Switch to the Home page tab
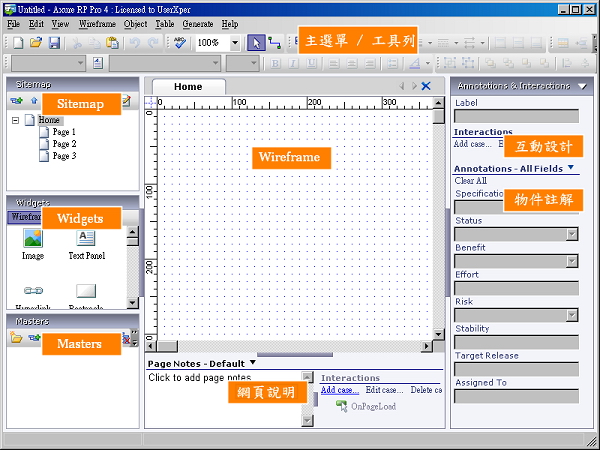The width and height of the screenshot is (600, 450). tap(188, 87)
